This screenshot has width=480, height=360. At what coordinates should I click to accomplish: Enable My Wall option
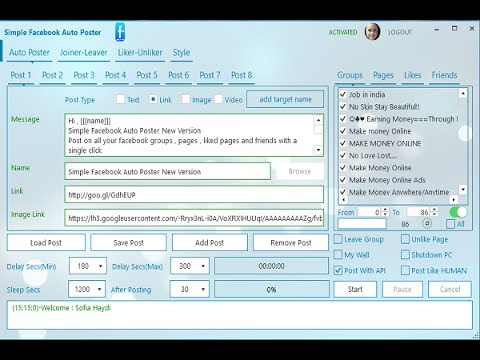338,255
